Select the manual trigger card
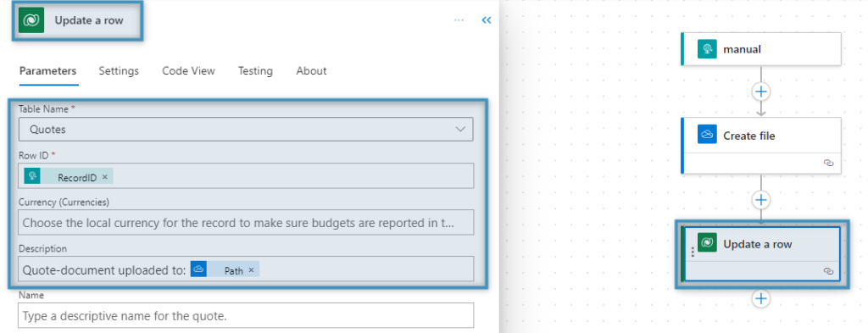 [760, 48]
